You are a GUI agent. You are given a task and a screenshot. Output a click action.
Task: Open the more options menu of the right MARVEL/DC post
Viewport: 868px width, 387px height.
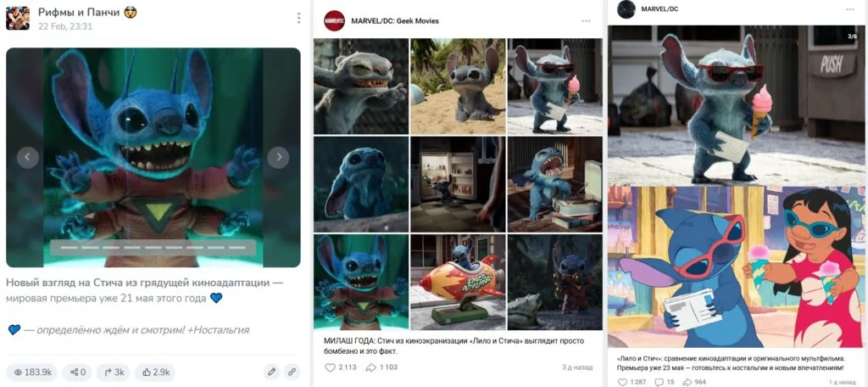pos(850,8)
